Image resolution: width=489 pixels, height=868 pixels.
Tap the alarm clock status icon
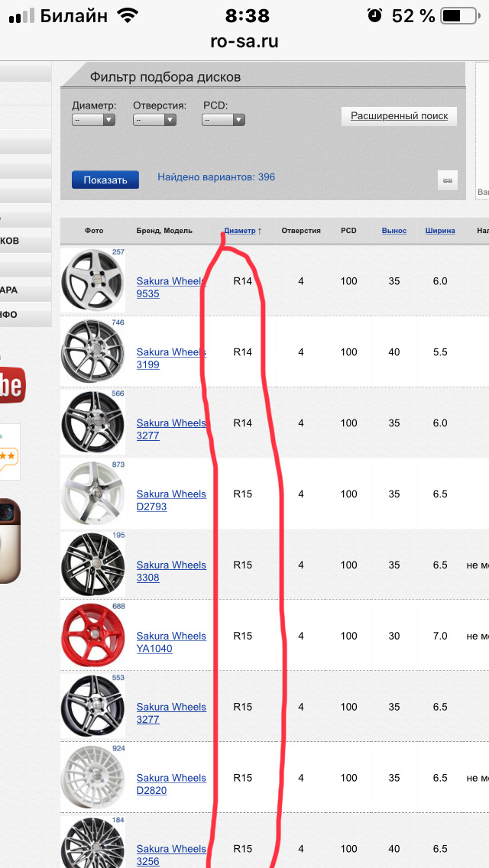375,16
